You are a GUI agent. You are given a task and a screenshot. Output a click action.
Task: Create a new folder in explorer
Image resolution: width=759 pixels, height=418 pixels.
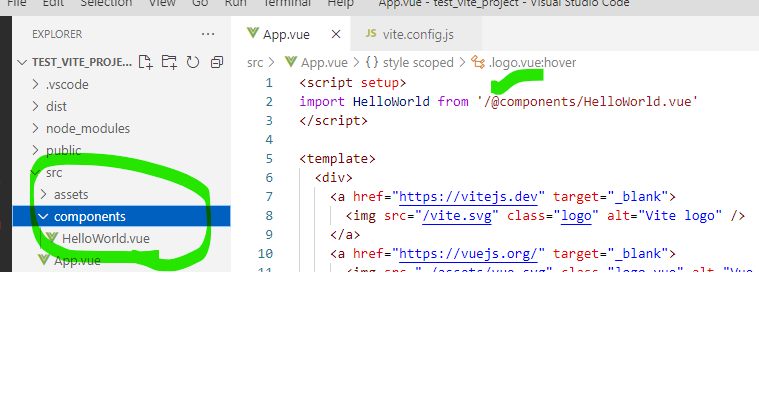[169, 62]
